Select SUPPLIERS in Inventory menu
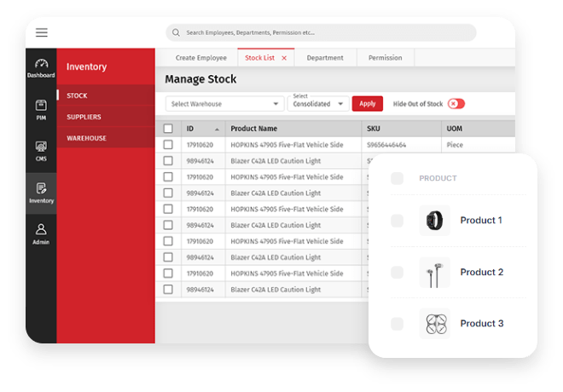This screenshot has height=392, width=563. tap(106, 117)
